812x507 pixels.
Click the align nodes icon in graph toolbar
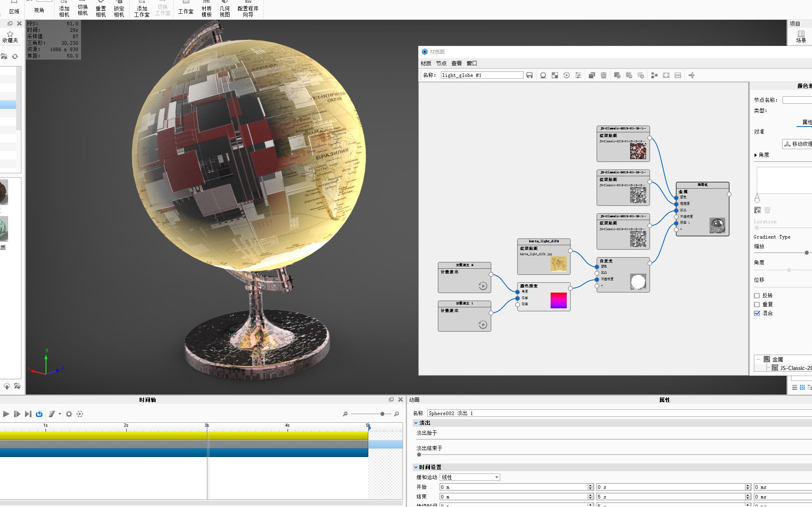654,75
